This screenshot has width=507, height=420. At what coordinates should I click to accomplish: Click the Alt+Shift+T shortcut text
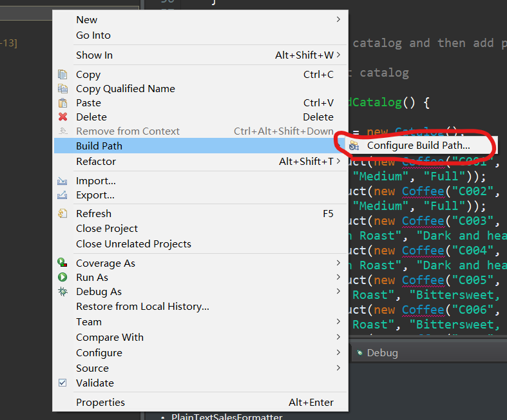click(x=306, y=161)
